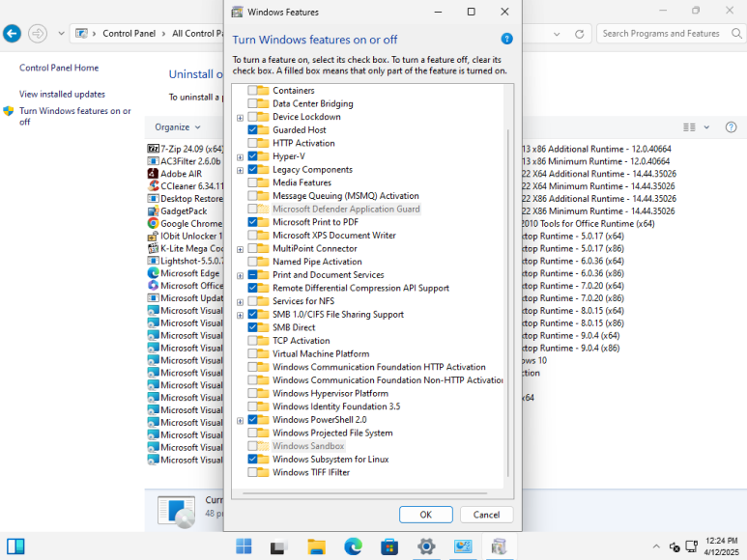Uncheck Microsoft Print to PDF

tap(252, 222)
